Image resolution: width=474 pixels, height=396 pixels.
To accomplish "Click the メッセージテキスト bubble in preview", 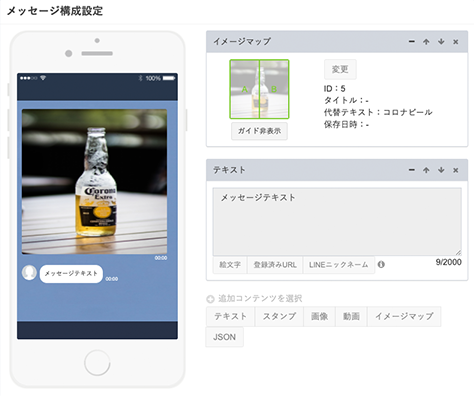I will [x=71, y=274].
